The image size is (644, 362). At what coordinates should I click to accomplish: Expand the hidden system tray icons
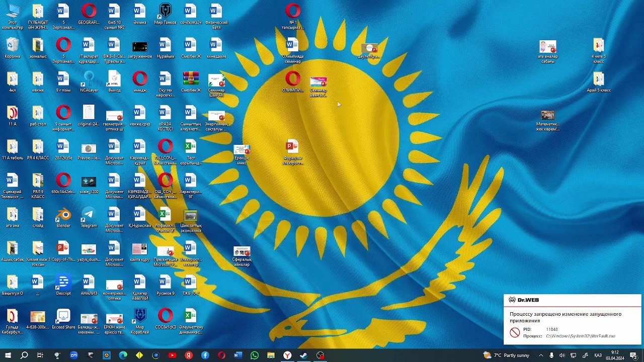click(x=541, y=355)
